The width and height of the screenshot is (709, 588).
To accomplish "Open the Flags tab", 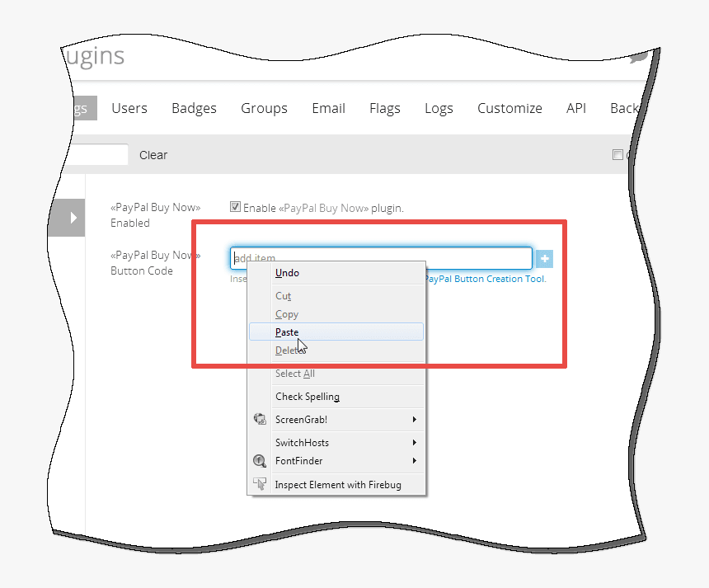I will point(385,108).
